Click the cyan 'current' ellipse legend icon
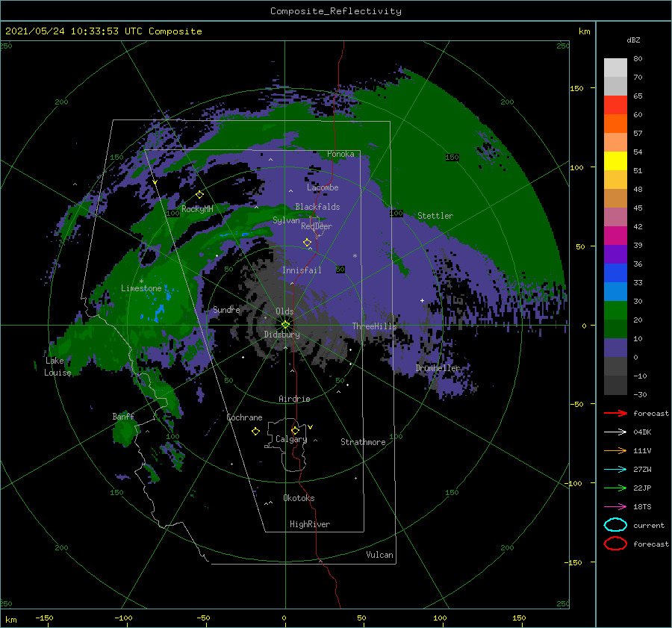This screenshot has width=672, height=628. click(x=615, y=525)
